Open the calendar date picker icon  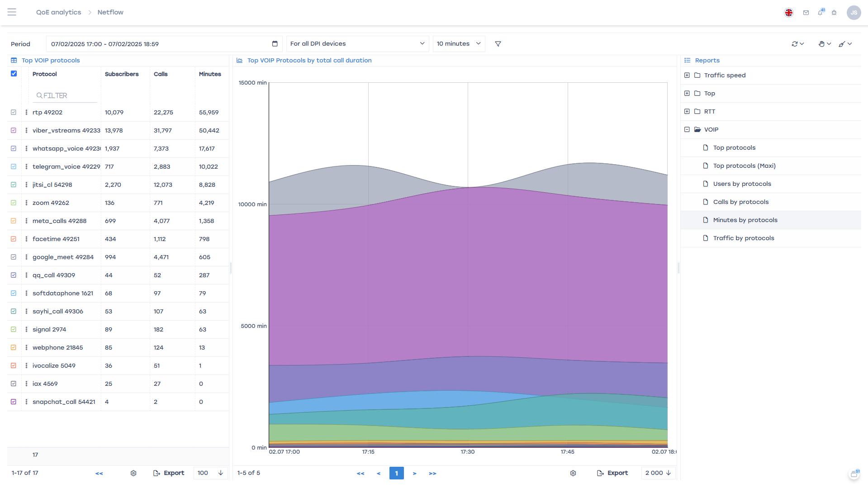(x=275, y=44)
